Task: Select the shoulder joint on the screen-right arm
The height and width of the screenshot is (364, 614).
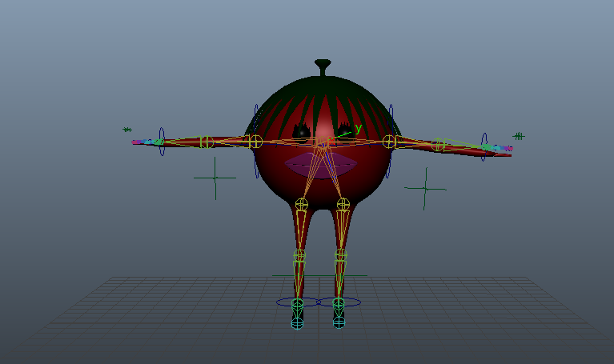Action: pos(389,142)
